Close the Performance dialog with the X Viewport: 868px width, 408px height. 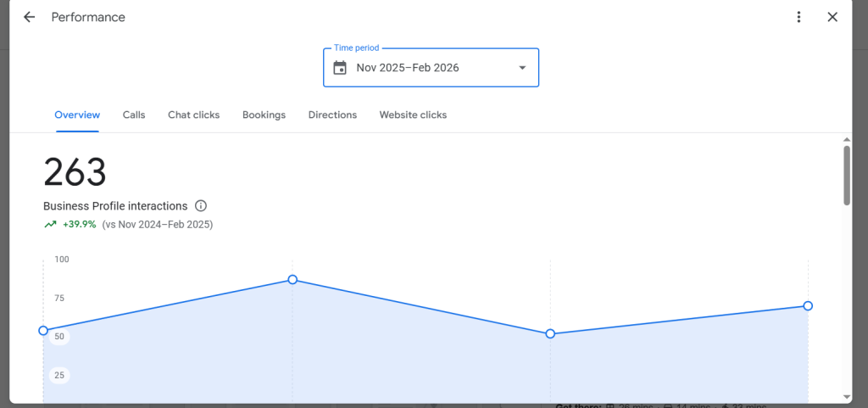pyautogui.click(x=832, y=17)
